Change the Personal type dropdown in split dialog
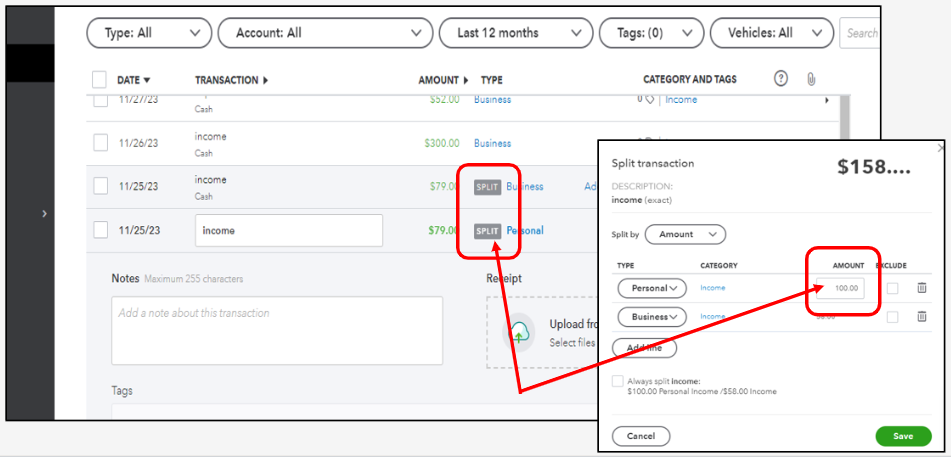 [x=651, y=288]
